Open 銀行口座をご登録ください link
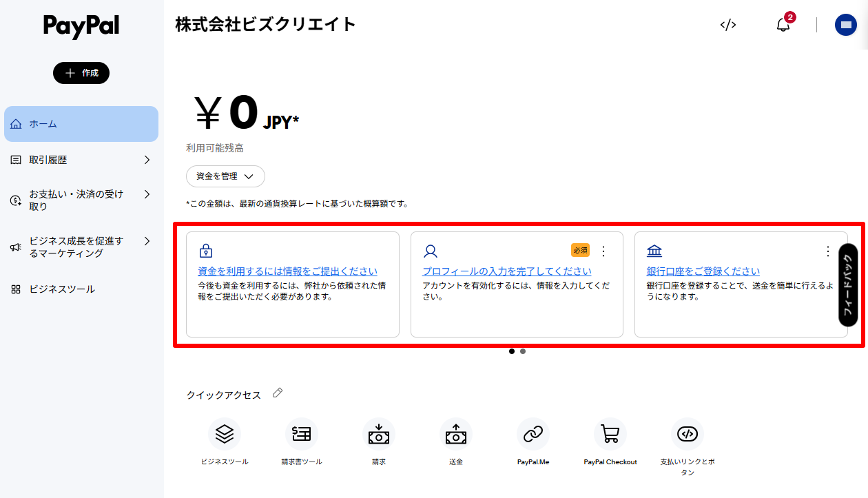The height and width of the screenshot is (498, 868). click(x=703, y=271)
